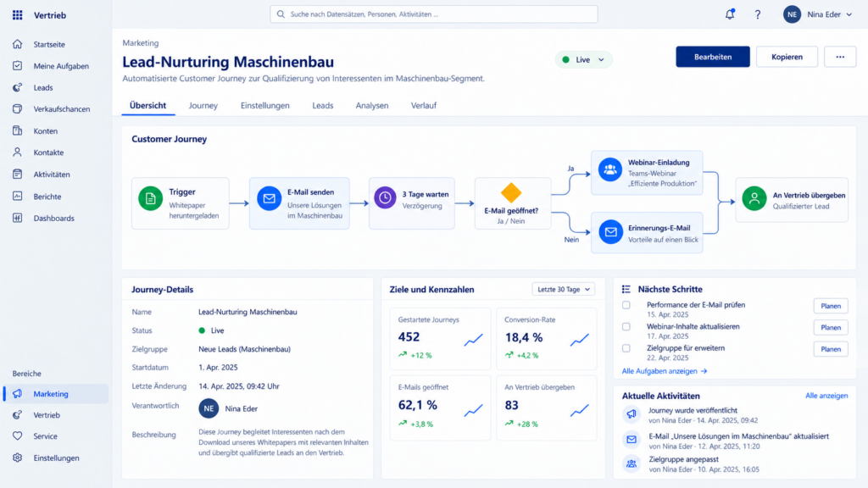Click the green An Vertrieb übergeben person icon
The height and width of the screenshot is (488, 868).
pos(754,198)
